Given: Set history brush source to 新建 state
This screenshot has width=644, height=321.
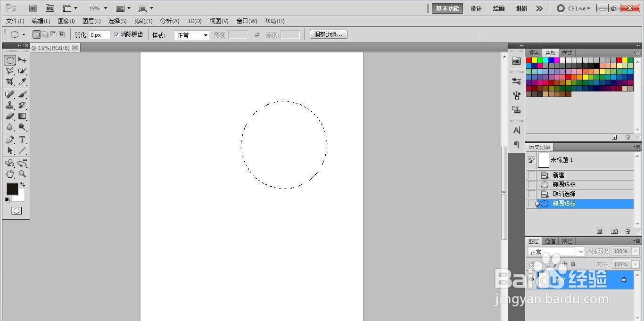Looking at the screenshot, I should [x=531, y=175].
